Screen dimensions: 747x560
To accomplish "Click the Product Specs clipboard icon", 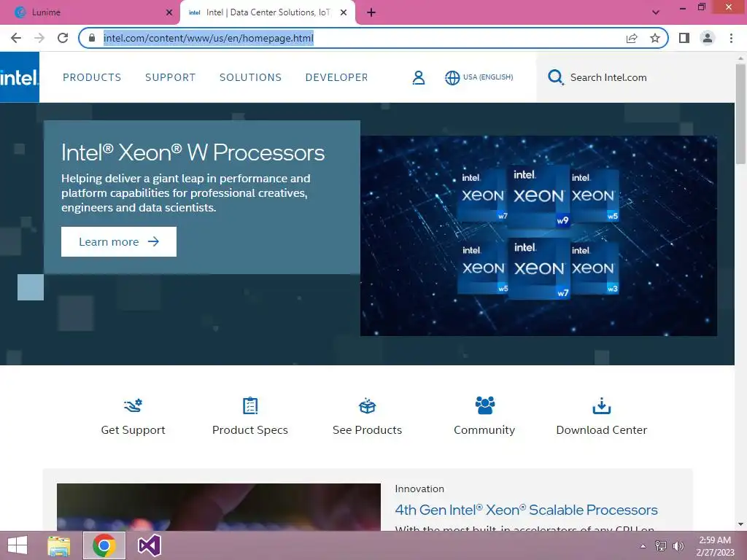I will pyautogui.click(x=250, y=405).
